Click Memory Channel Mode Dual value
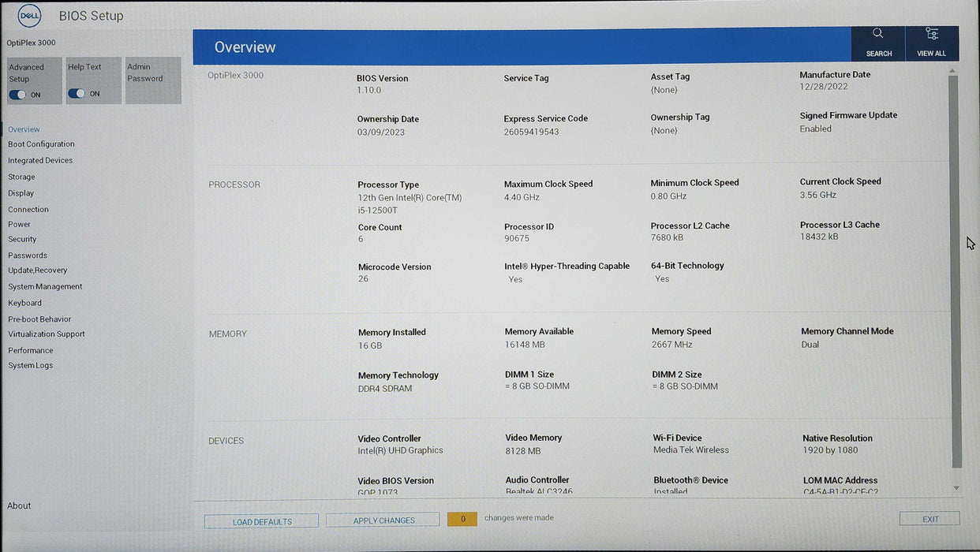The height and width of the screenshot is (552, 980). 810,345
